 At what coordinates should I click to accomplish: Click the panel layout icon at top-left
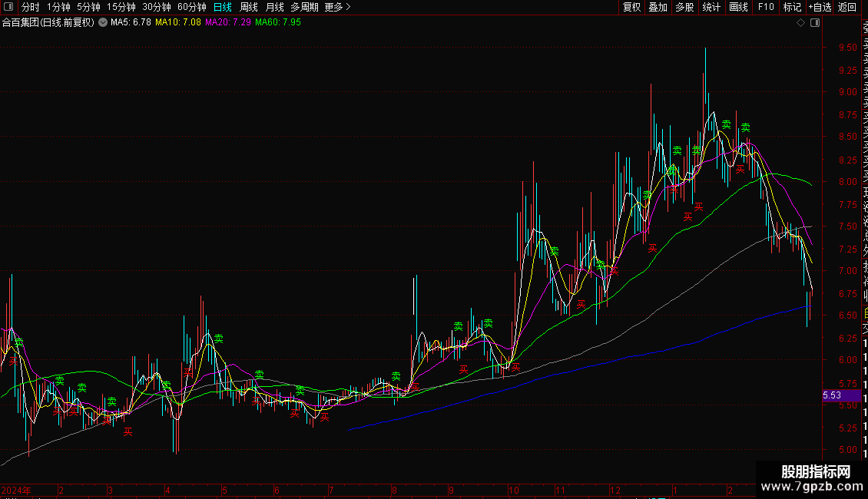(x=8, y=7)
